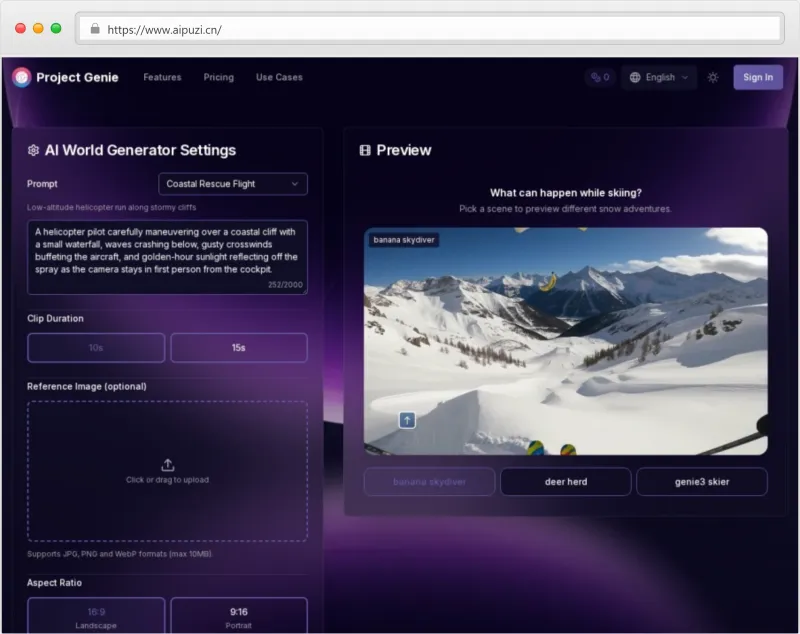Click the gear icon beside AI World Generator Settings

33,150
